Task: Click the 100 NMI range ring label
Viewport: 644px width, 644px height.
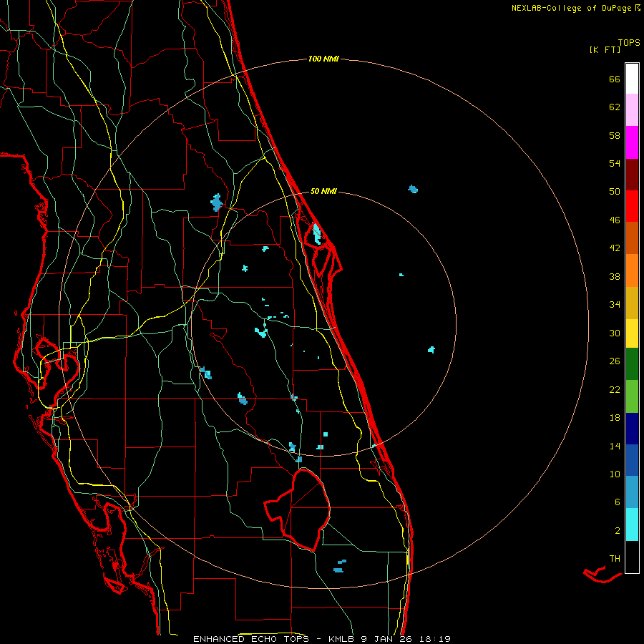Action: coord(323,59)
